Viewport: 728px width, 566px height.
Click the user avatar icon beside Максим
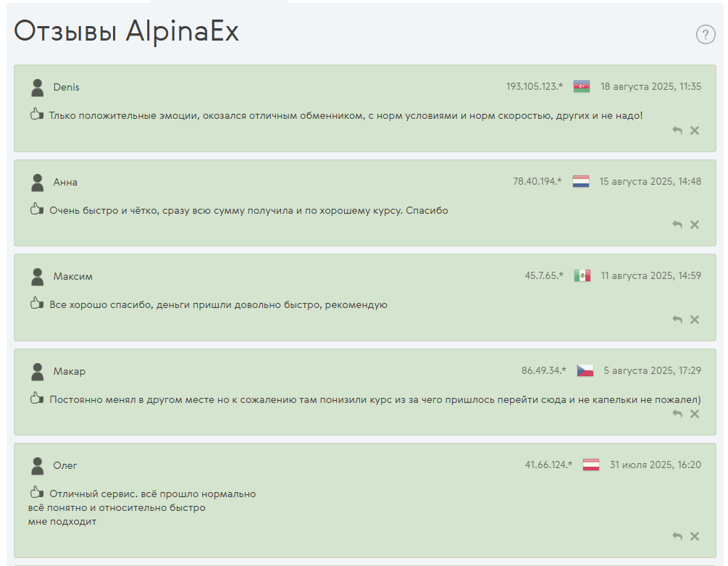38,277
